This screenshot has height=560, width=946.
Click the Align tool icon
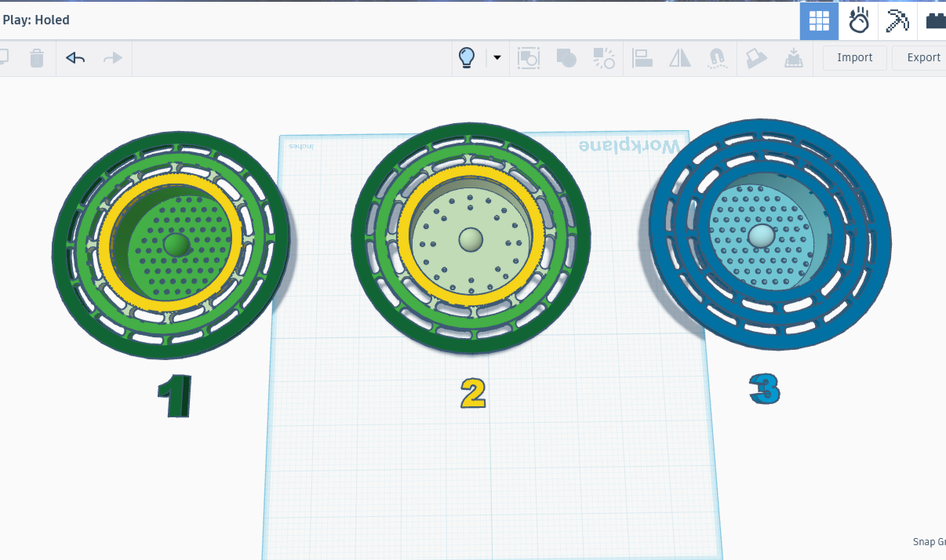[642, 58]
